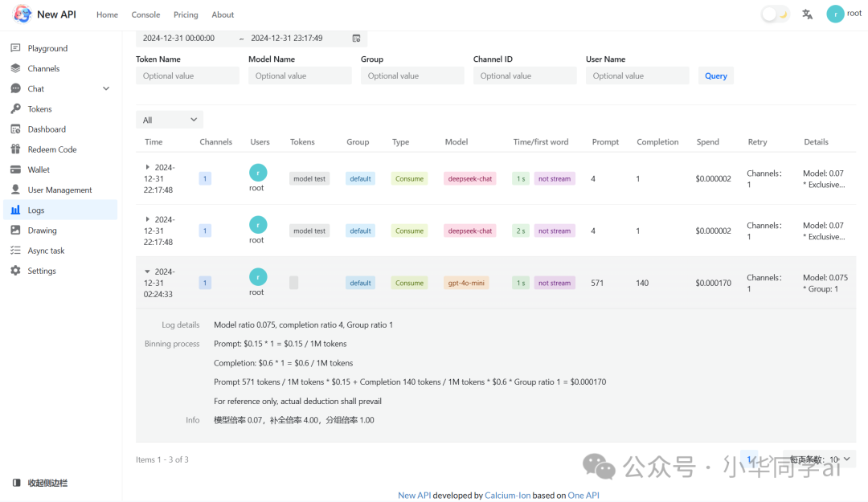Open the Drawing sidebar item
The width and height of the screenshot is (868, 502).
tap(42, 231)
